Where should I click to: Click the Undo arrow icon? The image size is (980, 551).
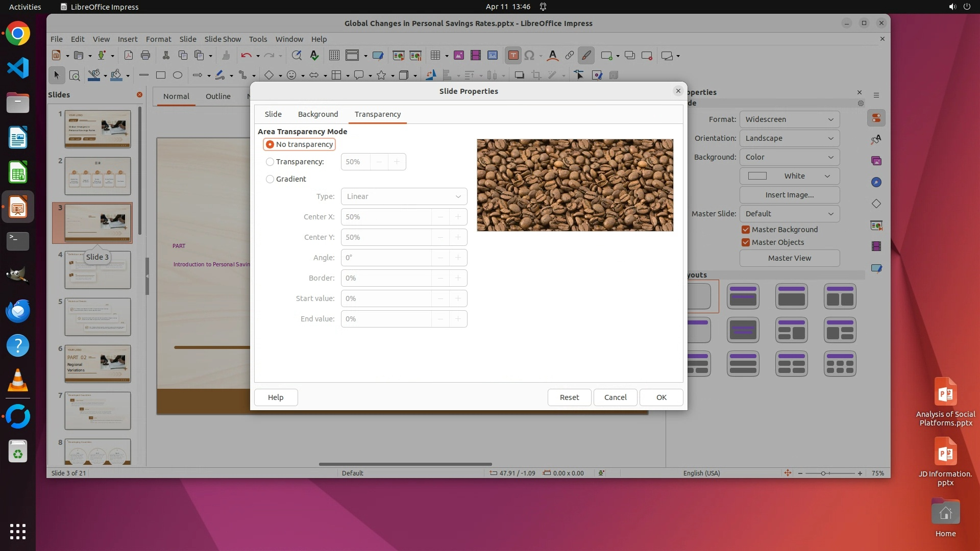pos(246,56)
